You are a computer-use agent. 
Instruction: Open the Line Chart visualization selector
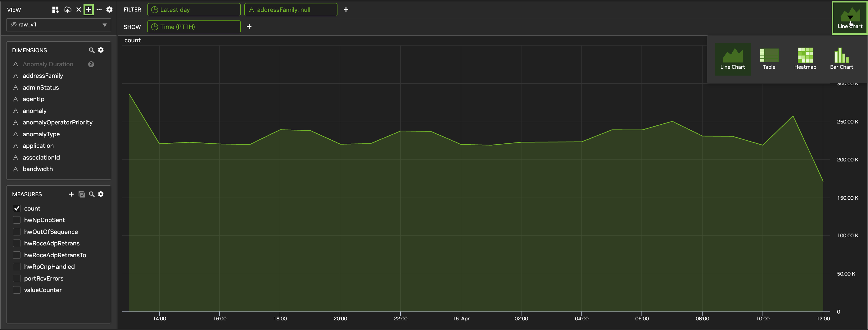(x=850, y=18)
